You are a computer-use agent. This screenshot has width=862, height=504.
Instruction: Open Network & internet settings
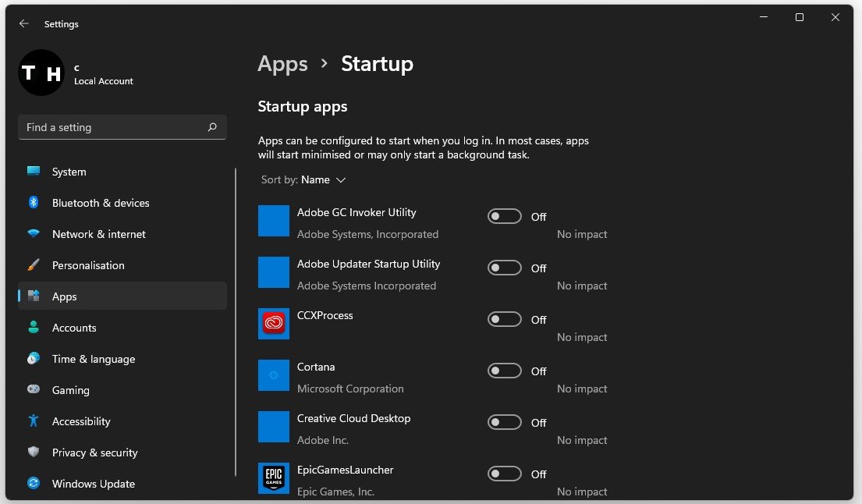click(x=122, y=234)
